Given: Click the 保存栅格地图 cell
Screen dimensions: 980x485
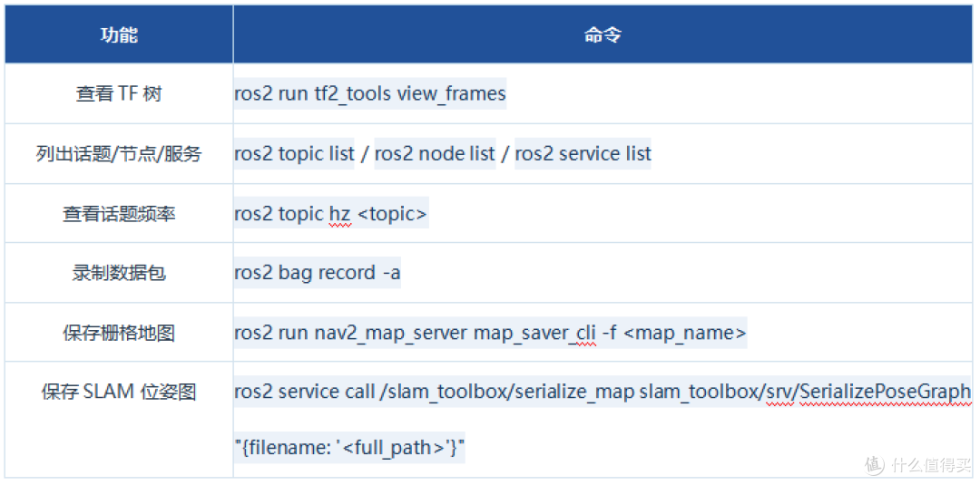Looking at the screenshot, I should point(119,332).
